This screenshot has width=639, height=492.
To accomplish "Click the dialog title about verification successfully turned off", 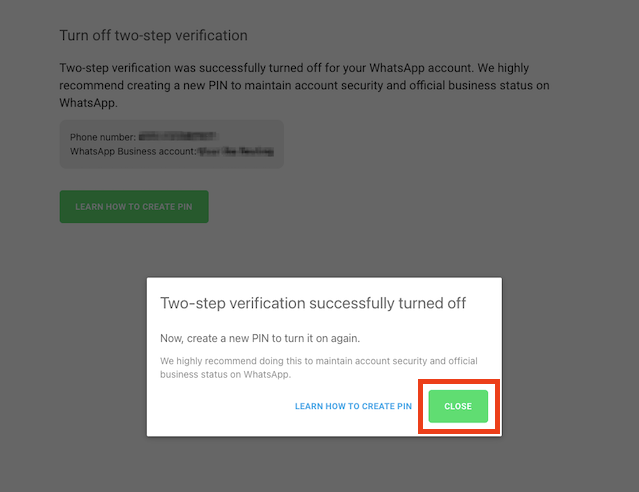I will pyautogui.click(x=313, y=303).
